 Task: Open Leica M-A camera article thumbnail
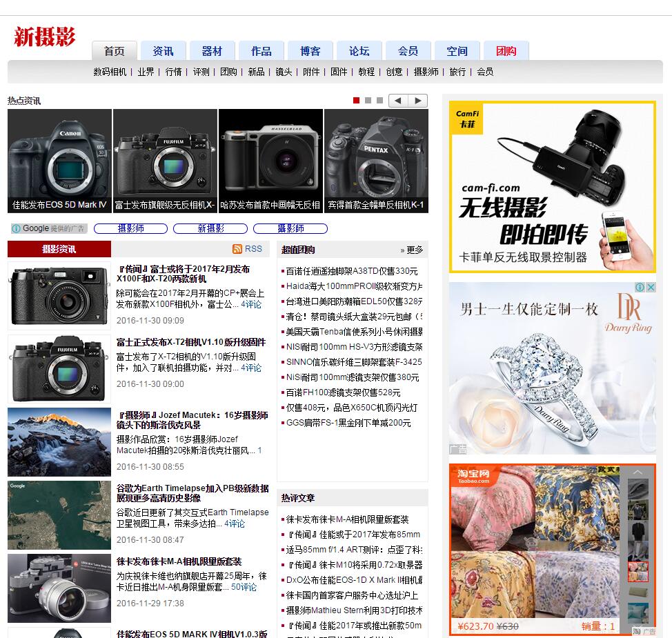pyautogui.click(x=59, y=588)
